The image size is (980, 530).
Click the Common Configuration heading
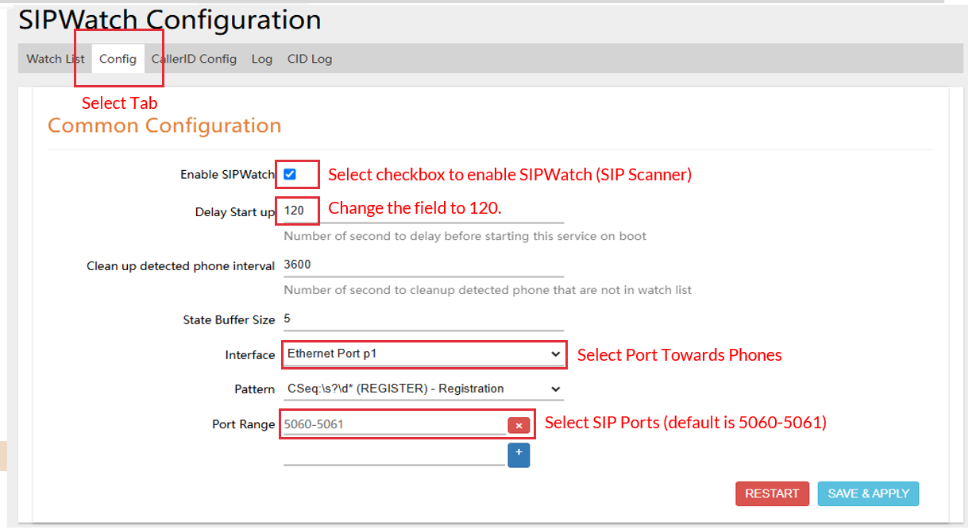tap(164, 126)
